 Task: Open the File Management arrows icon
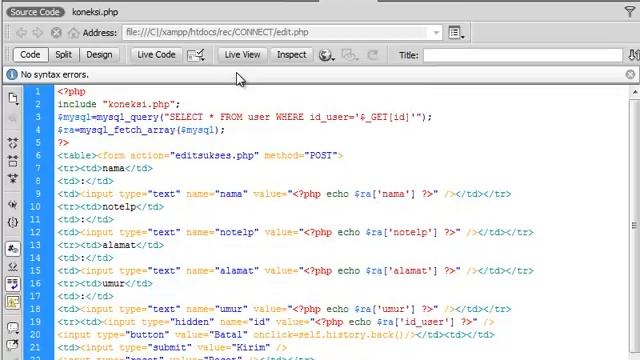pos(633,55)
